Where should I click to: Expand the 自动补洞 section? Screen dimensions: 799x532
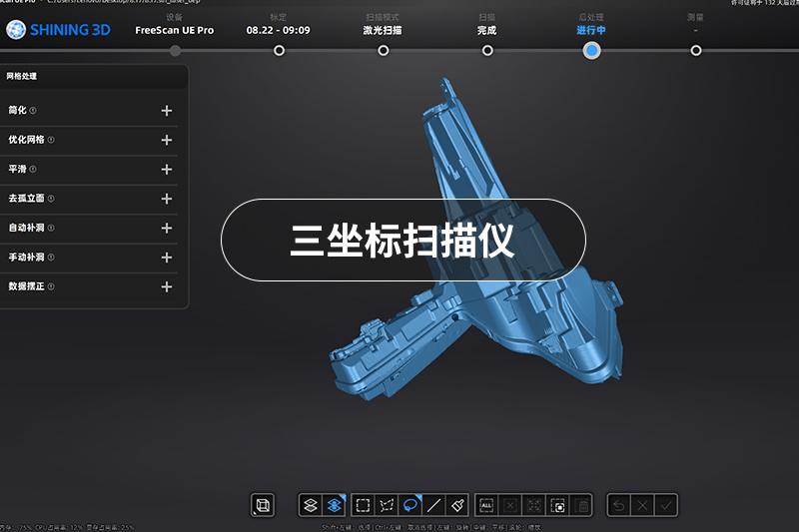[167, 229]
